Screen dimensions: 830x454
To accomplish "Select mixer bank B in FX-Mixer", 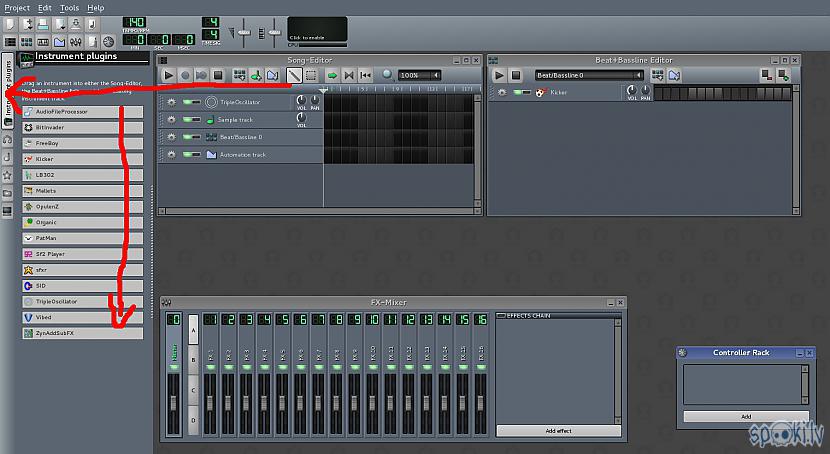I will click(x=193, y=360).
